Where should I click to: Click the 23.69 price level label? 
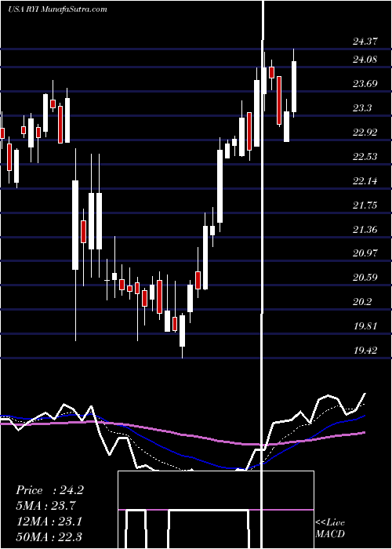pyautogui.click(x=365, y=84)
